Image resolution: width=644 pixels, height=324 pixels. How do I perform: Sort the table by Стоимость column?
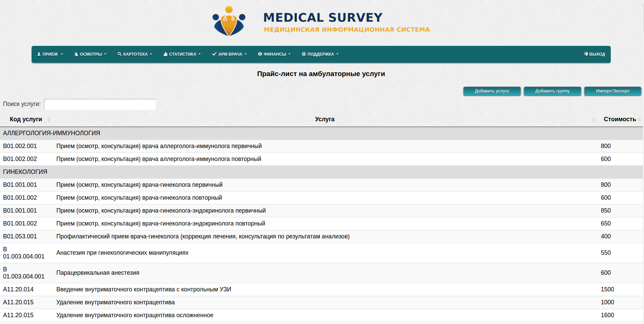(x=620, y=119)
